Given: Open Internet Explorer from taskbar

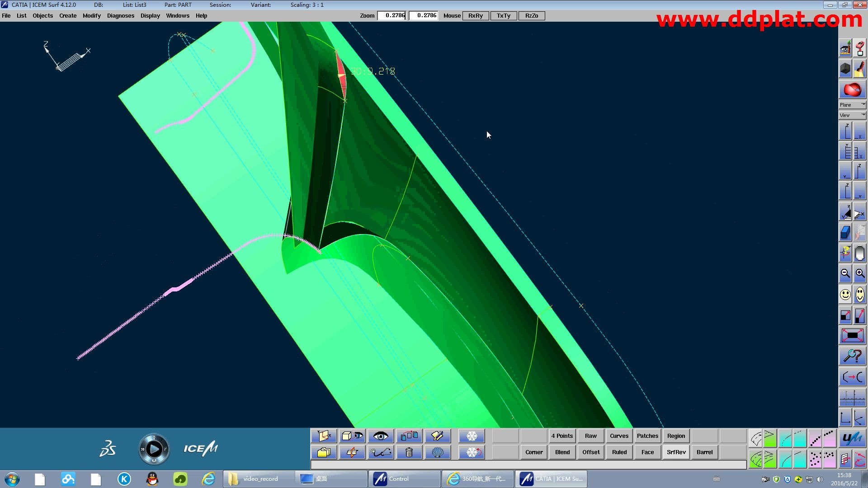Looking at the screenshot, I should coord(208,479).
